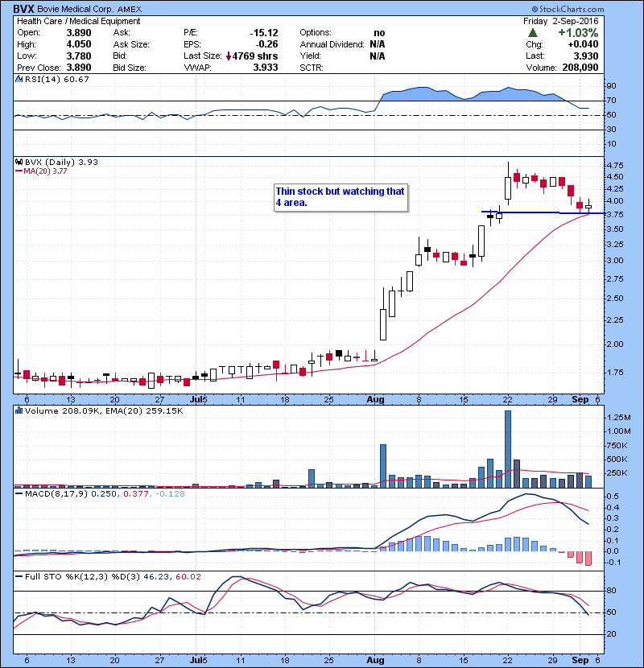Click the Last Size 4769 shrs value

click(255, 56)
